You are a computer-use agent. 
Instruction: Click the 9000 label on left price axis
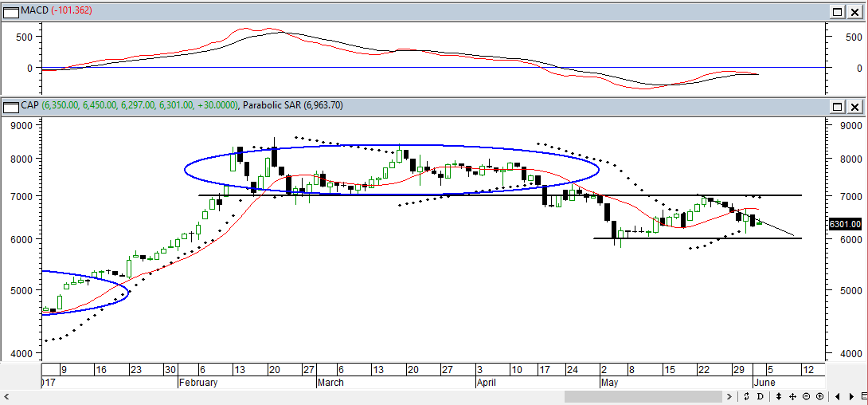(x=21, y=125)
